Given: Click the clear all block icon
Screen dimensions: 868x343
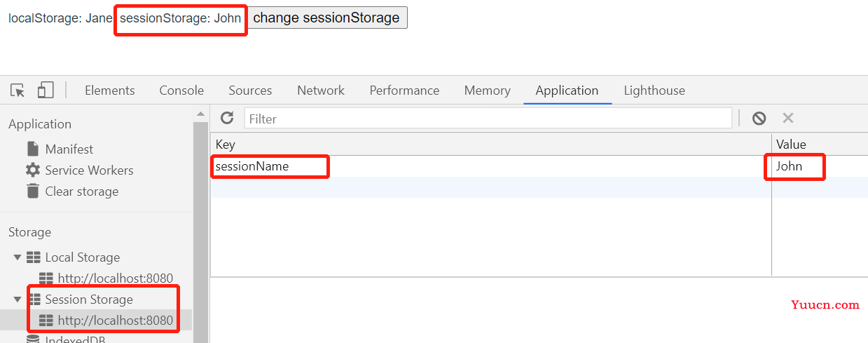Looking at the screenshot, I should [759, 118].
